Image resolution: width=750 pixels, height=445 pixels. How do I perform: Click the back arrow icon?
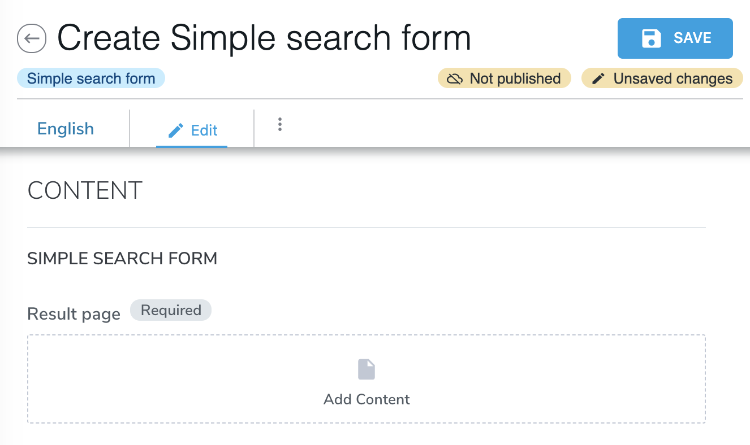32,38
